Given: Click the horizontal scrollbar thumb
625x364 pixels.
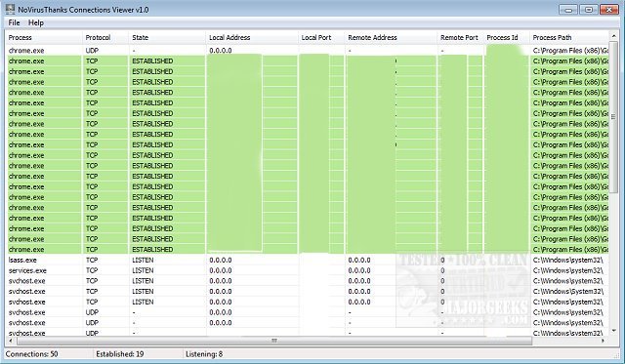Looking at the screenshot, I should [x=274, y=341].
